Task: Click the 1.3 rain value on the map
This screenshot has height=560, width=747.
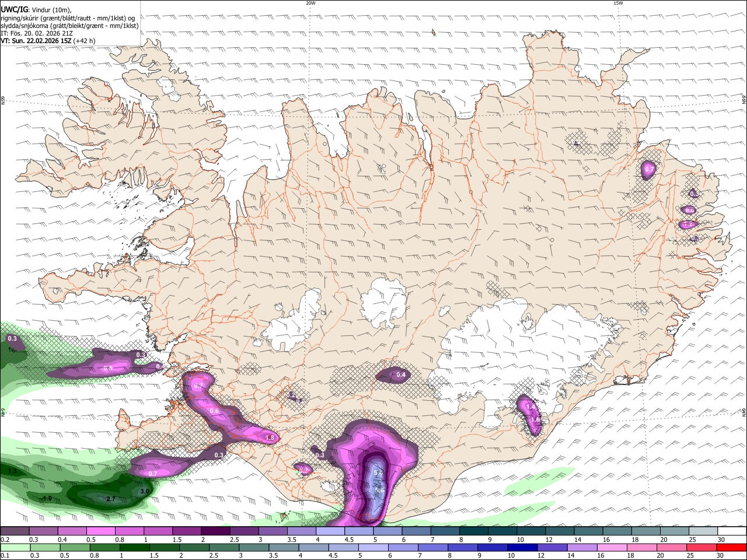Action: click(13, 471)
